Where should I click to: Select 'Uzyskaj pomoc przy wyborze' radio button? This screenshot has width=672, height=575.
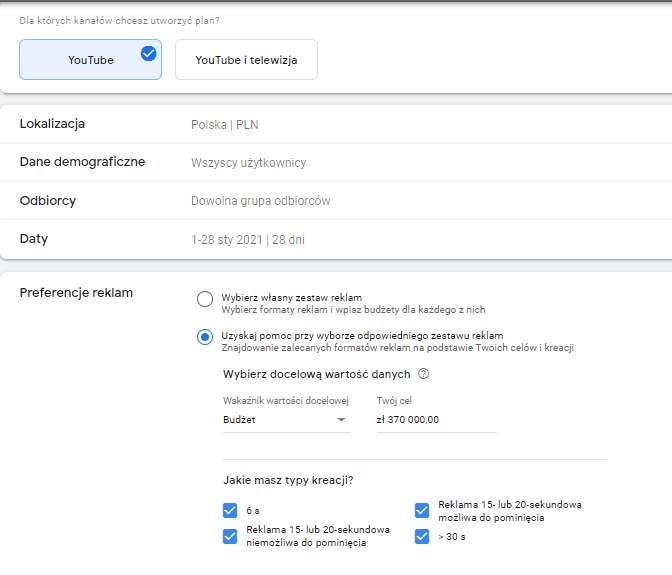click(x=205, y=337)
